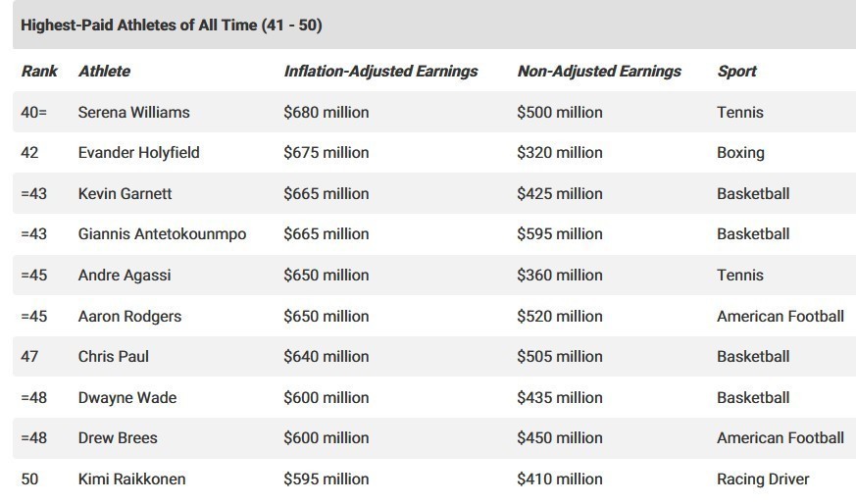Click the Rank column header
Image resolution: width=856 pixels, height=504 pixels.
coord(39,71)
